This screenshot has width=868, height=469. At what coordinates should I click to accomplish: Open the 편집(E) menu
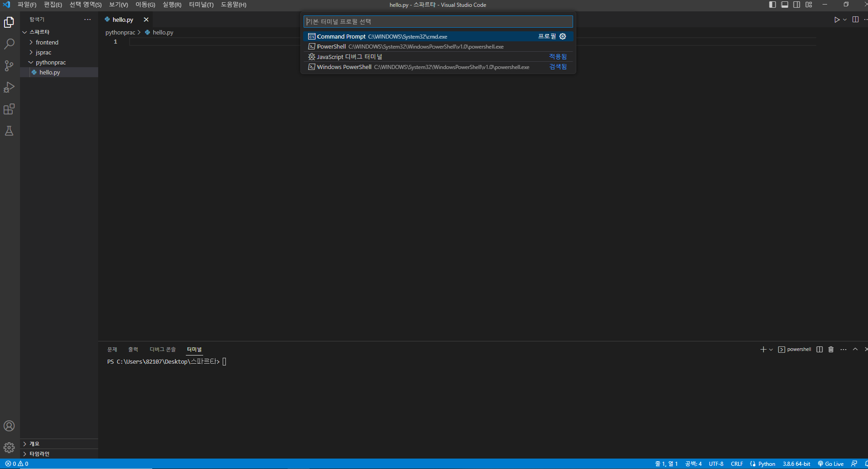click(53, 5)
